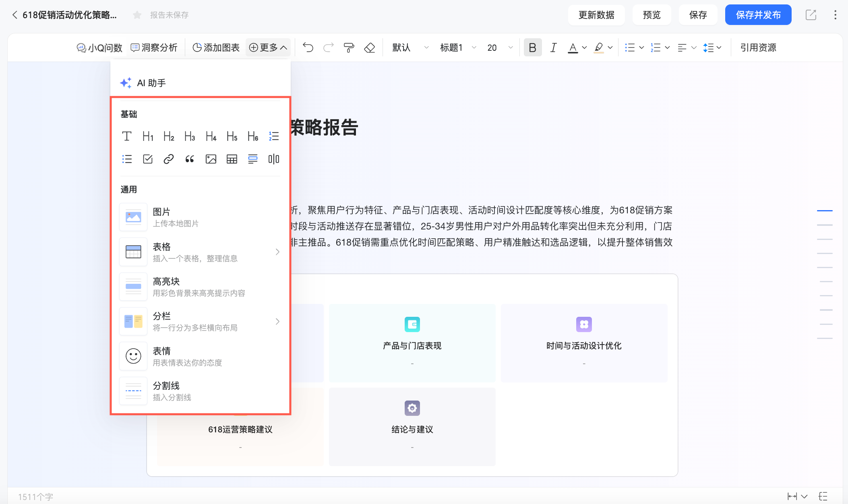Open the 结论与建议 card

coord(412,427)
